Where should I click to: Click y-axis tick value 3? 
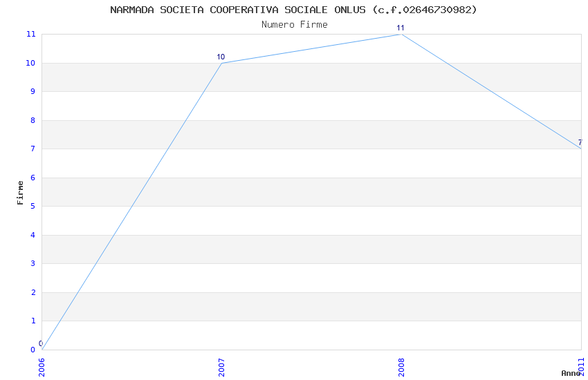[33, 263]
